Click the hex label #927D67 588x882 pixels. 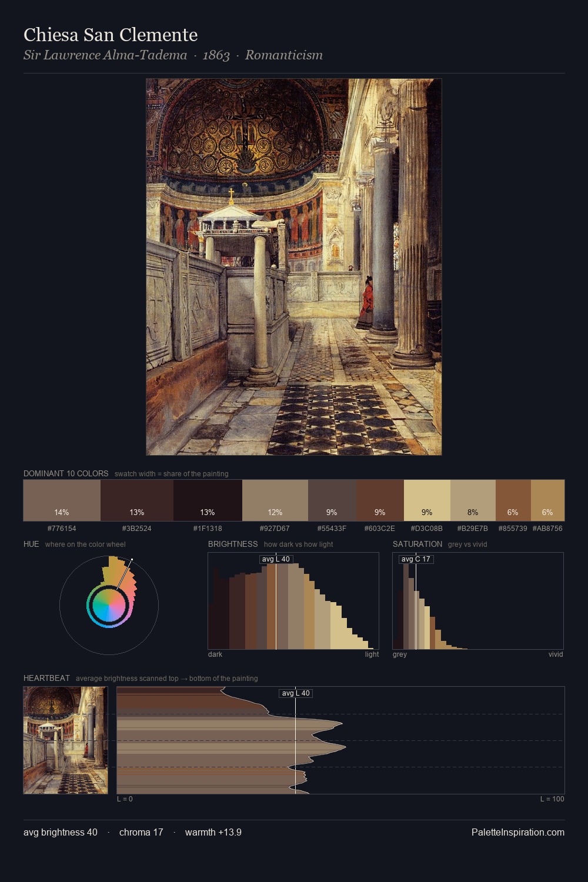coord(275,529)
